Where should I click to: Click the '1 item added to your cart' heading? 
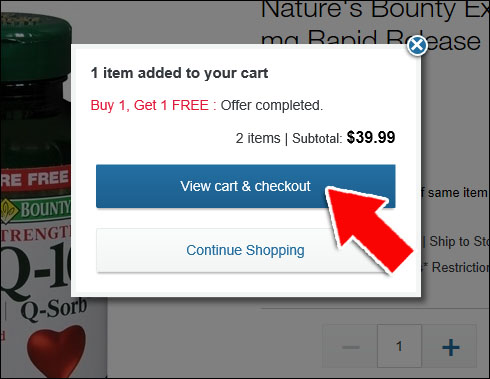point(179,73)
